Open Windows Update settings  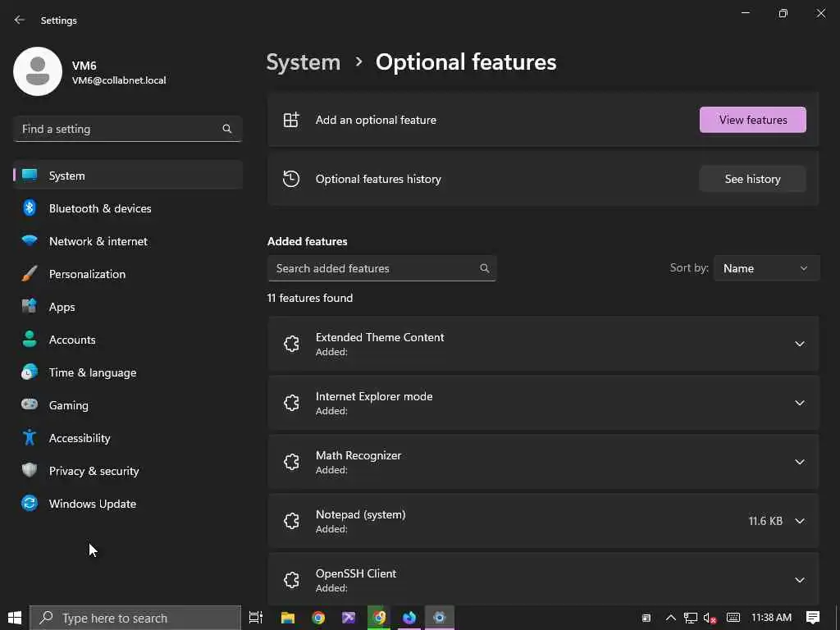pyautogui.click(x=128, y=504)
